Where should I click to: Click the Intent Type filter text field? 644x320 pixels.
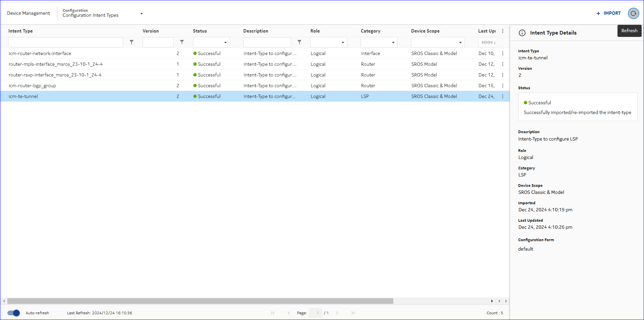(66, 42)
